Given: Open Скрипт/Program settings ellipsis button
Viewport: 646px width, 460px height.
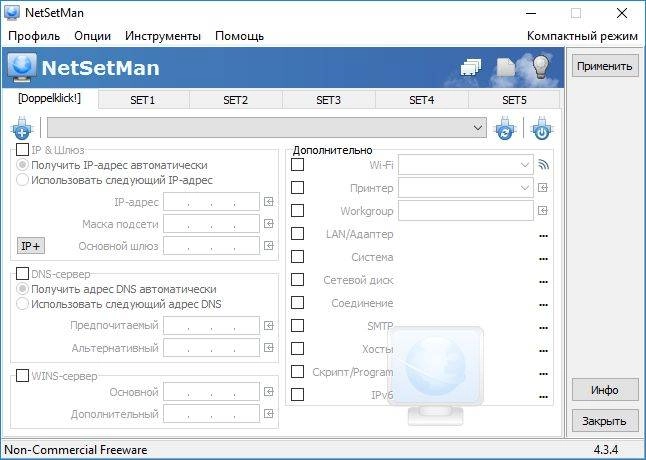Looking at the screenshot, I should tap(543, 374).
